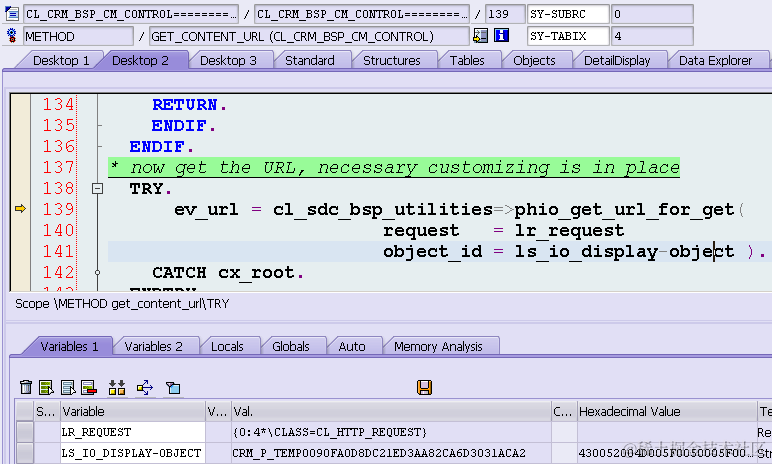772x464 pixels.
Task: Click ls_io_display-object in code line 141
Action: pyautogui.click(x=624, y=252)
